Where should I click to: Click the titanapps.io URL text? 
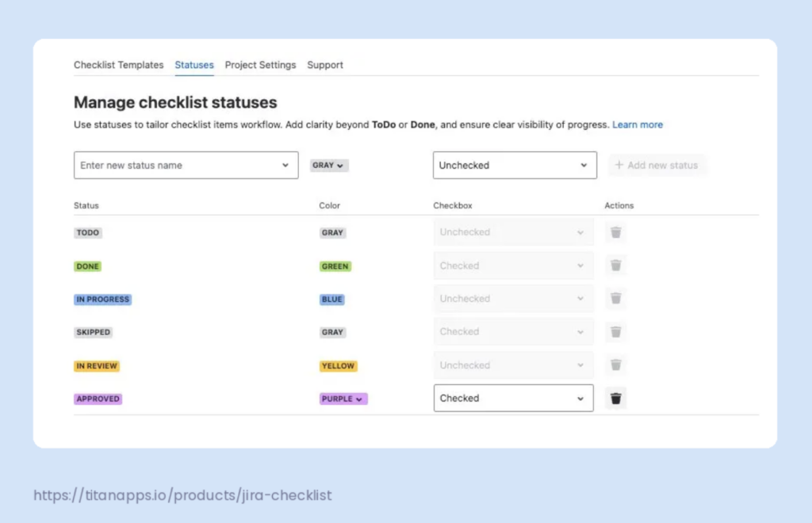pyautogui.click(x=182, y=495)
